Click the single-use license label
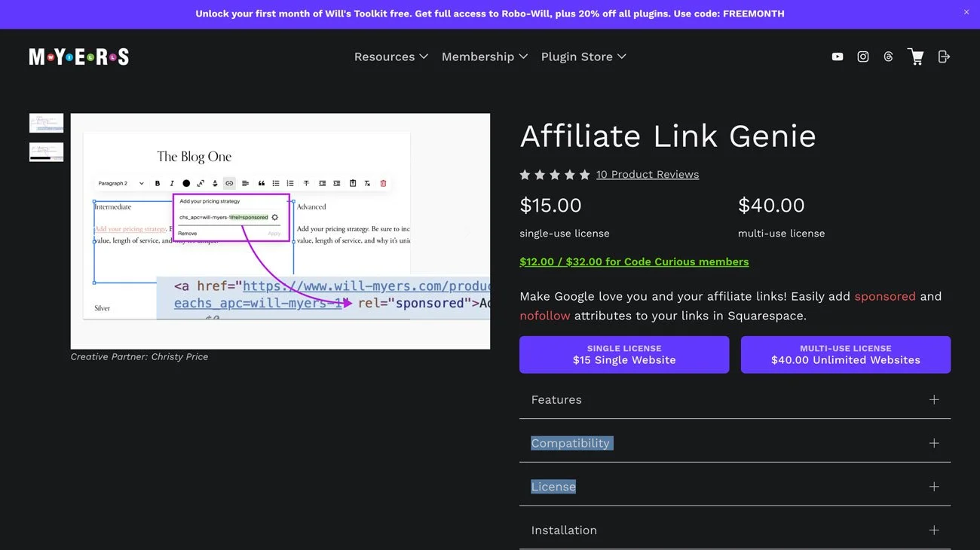The image size is (980, 550). [x=565, y=234]
